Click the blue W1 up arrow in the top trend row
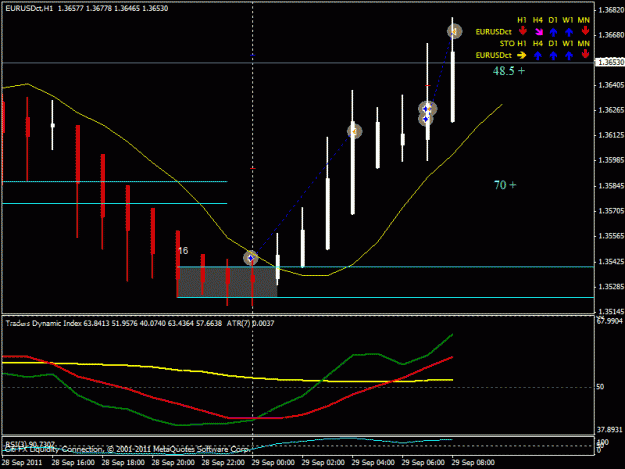 coord(569,32)
